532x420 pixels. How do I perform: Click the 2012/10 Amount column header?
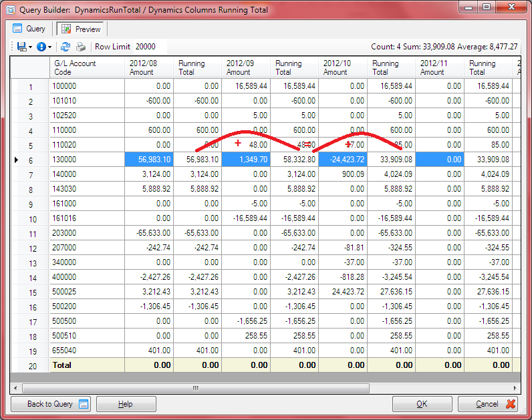[343, 67]
